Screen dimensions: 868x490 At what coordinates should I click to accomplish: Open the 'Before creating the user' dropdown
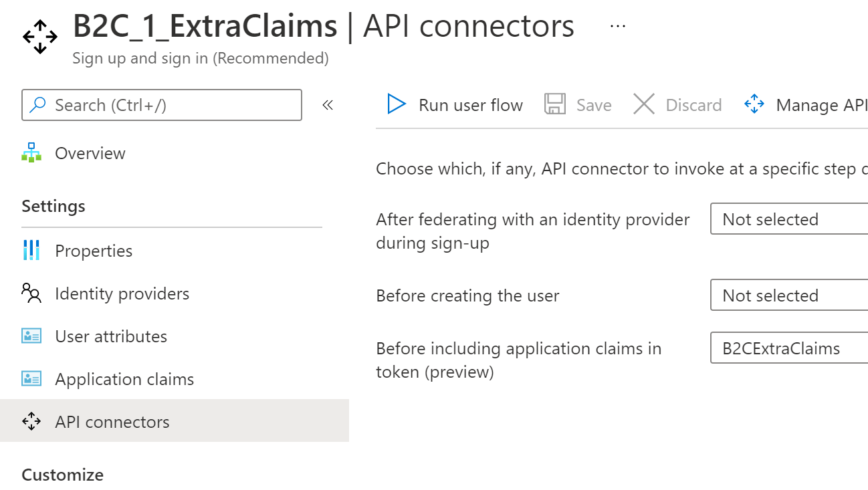click(789, 295)
